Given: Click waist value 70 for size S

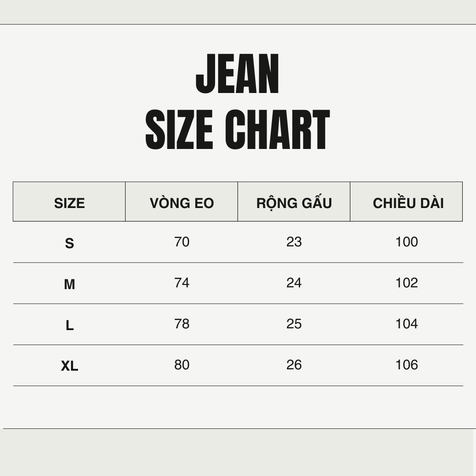Looking at the screenshot, I should (x=182, y=242).
